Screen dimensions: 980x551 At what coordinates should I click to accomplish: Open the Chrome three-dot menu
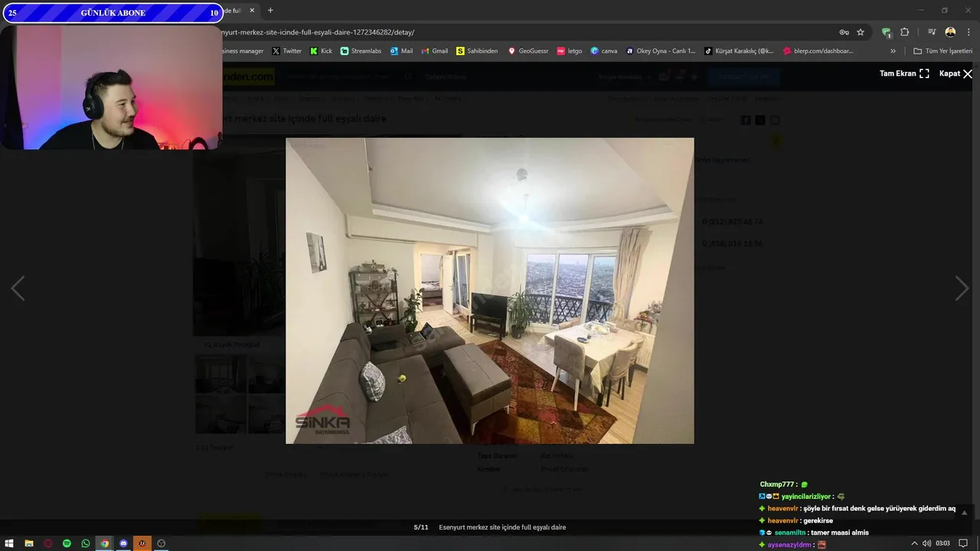coord(969,32)
